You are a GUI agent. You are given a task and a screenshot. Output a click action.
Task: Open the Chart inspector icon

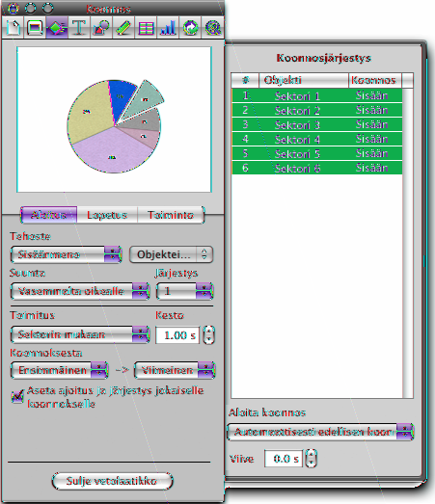click(168, 28)
